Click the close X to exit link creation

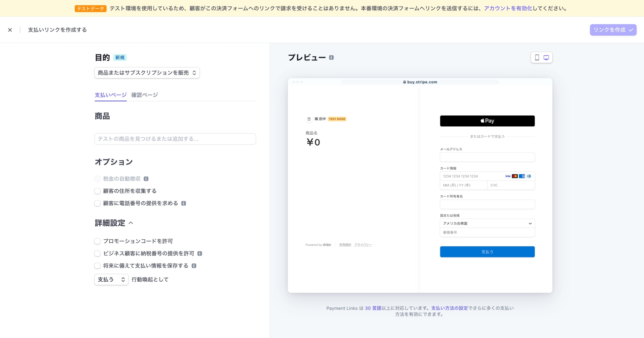click(x=10, y=30)
